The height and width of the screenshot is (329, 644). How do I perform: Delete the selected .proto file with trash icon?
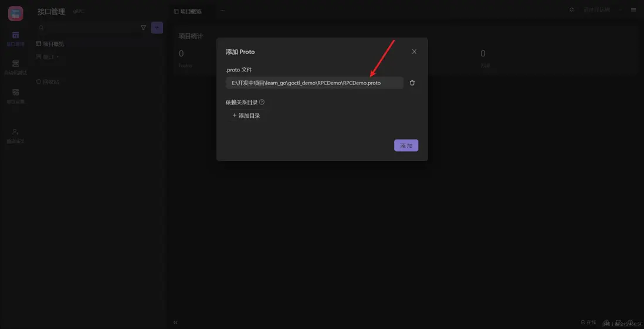[412, 83]
